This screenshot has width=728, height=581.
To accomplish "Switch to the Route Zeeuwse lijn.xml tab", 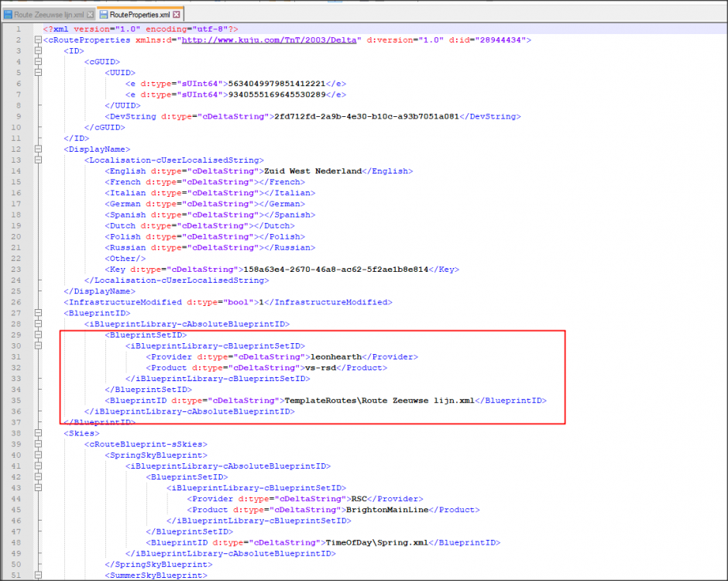I will coord(48,15).
